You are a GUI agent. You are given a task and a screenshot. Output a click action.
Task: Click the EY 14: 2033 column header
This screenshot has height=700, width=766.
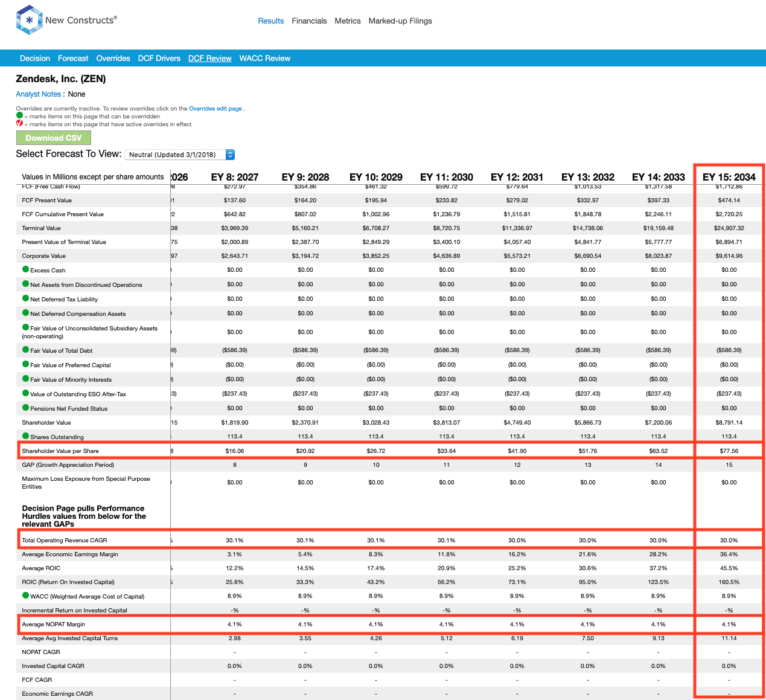click(659, 177)
